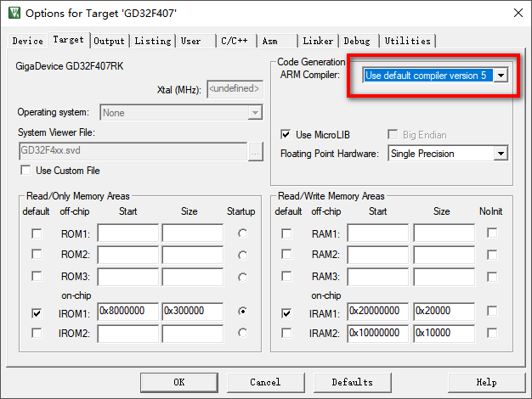
Task: Enable NoInit for IRAM1
Action: (x=492, y=311)
